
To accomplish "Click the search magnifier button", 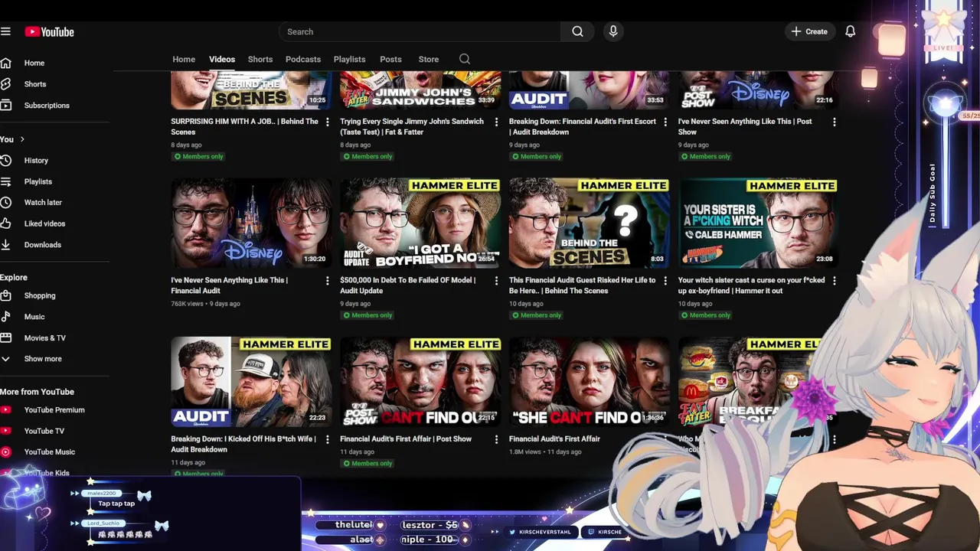I will click(577, 31).
